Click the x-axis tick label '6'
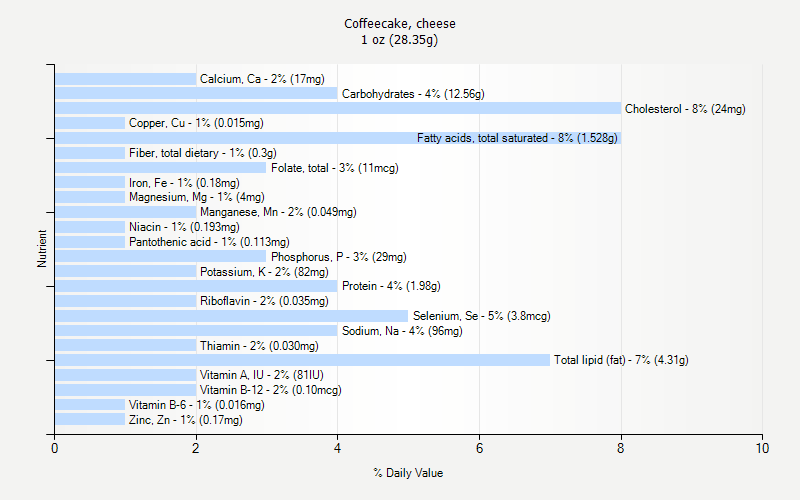 [x=479, y=448]
